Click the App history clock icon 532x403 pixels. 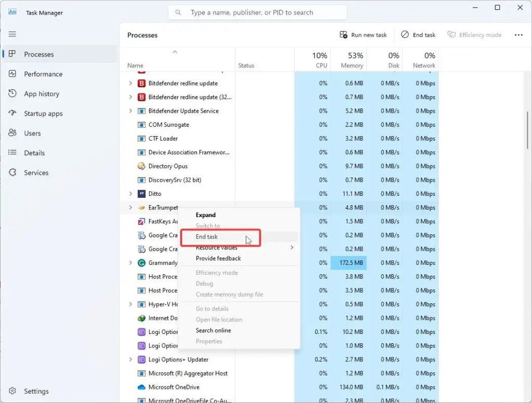tap(12, 93)
